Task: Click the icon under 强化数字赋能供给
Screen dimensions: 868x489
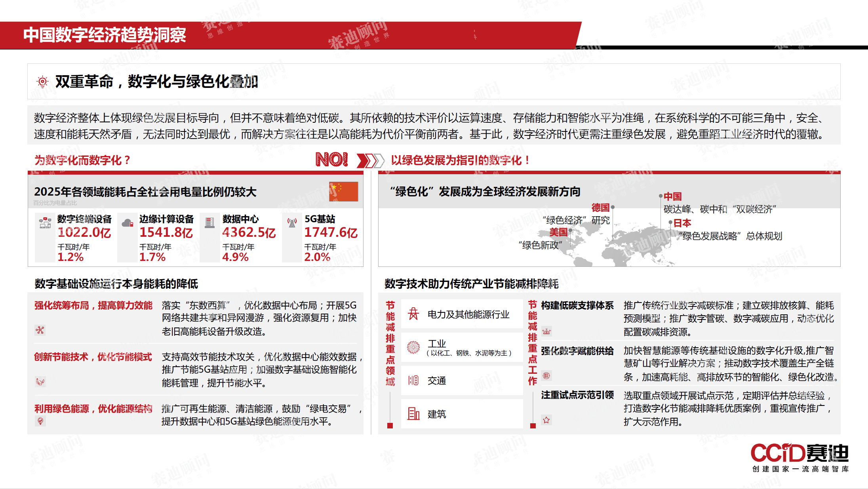Action: point(546,375)
